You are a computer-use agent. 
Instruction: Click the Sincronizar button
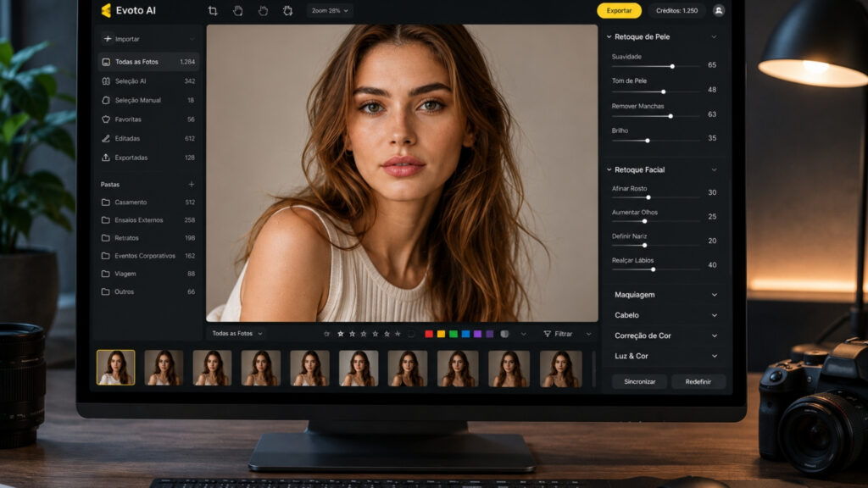coord(639,381)
